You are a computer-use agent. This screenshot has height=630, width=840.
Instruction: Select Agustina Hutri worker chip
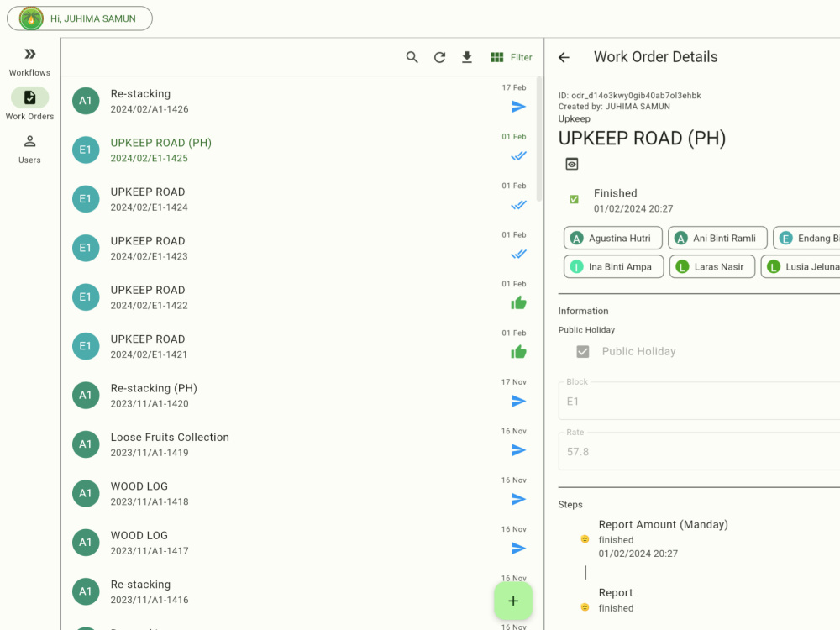pyautogui.click(x=613, y=238)
